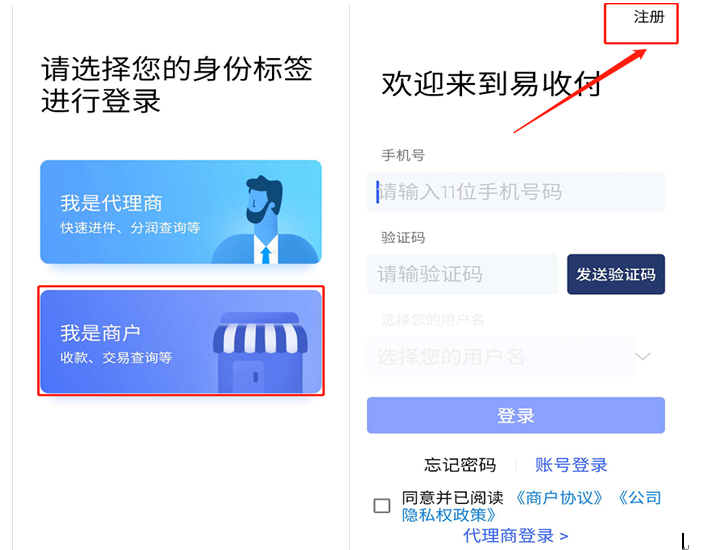Click the bearded agent avatar illustration
This screenshot has width=711, height=550.
tap(266, 219)
